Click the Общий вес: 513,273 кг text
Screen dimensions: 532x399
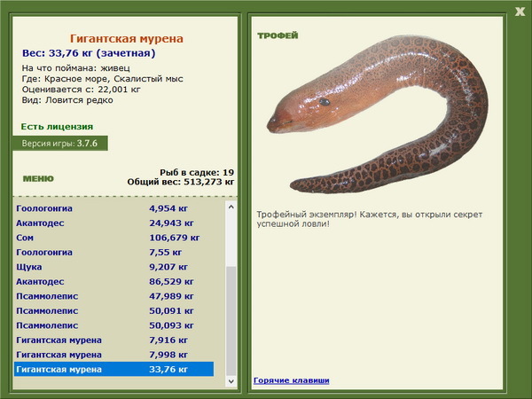tap(181, 182)
